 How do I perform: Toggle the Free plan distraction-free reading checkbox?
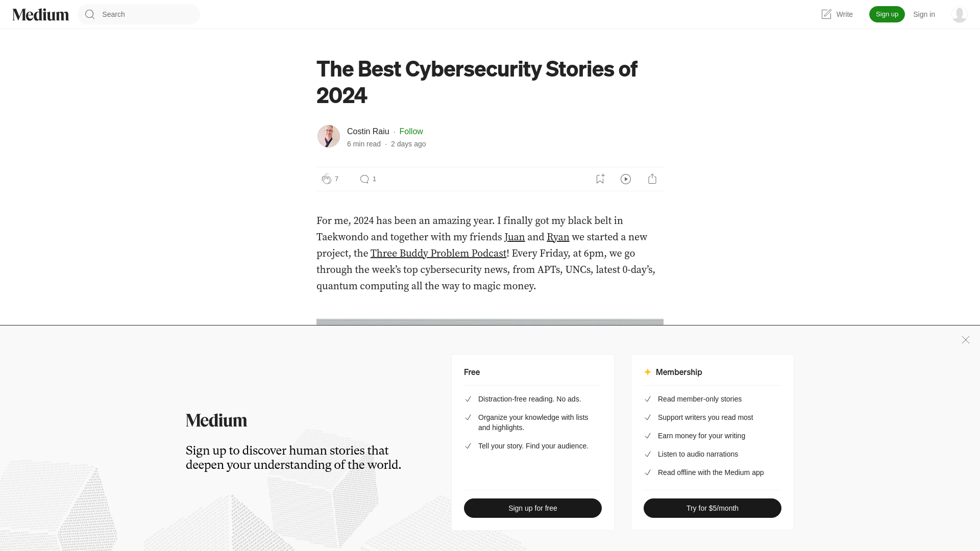[467, 398]
